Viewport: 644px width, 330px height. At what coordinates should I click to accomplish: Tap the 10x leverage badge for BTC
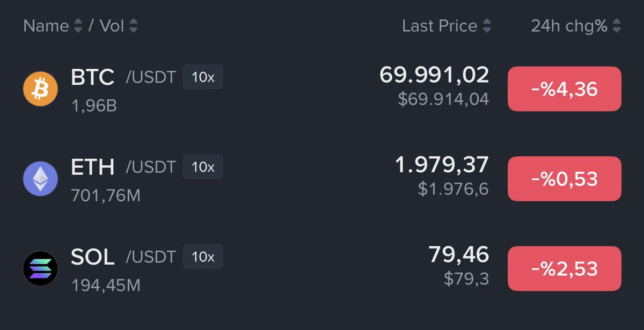(203, 77)
